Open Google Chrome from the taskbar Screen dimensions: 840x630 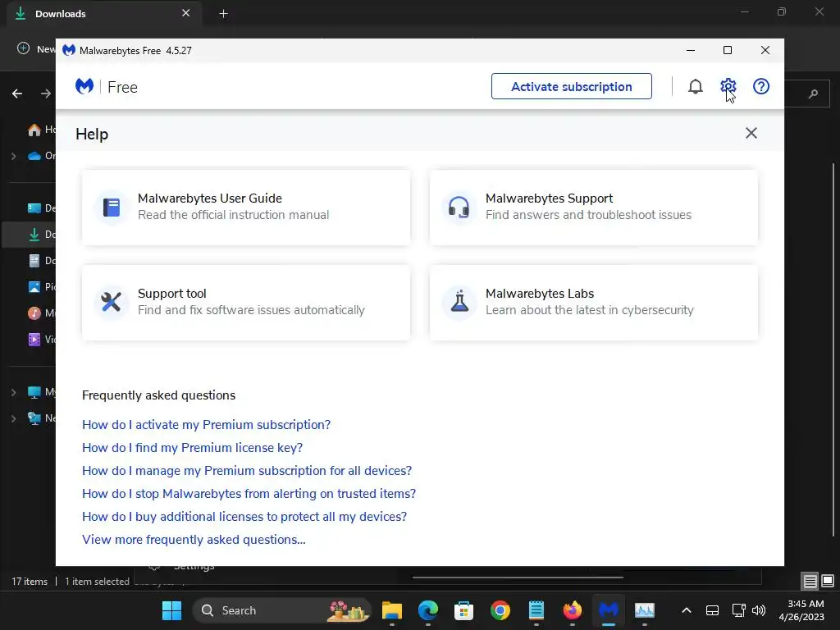click(x=500, y=610)
